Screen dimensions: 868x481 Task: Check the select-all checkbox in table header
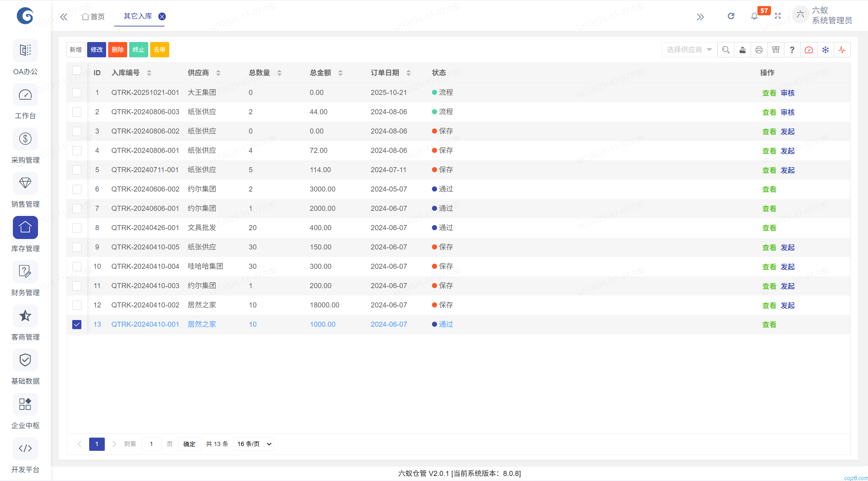click(x=77, y=70)
